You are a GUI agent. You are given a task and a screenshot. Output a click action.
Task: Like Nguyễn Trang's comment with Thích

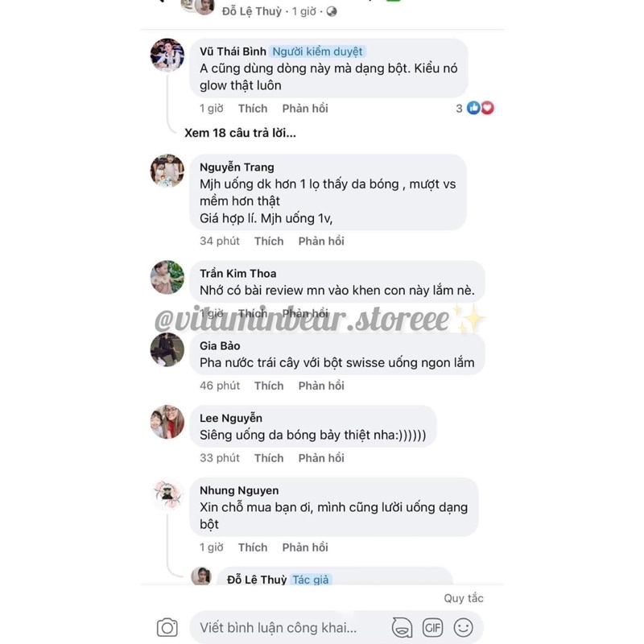point(269,241)
